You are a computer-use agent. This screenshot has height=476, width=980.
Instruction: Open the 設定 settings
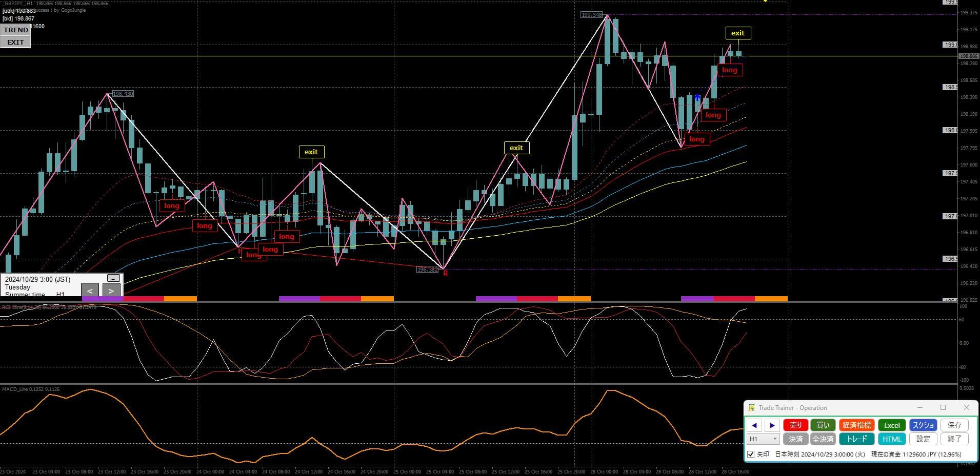923,439
